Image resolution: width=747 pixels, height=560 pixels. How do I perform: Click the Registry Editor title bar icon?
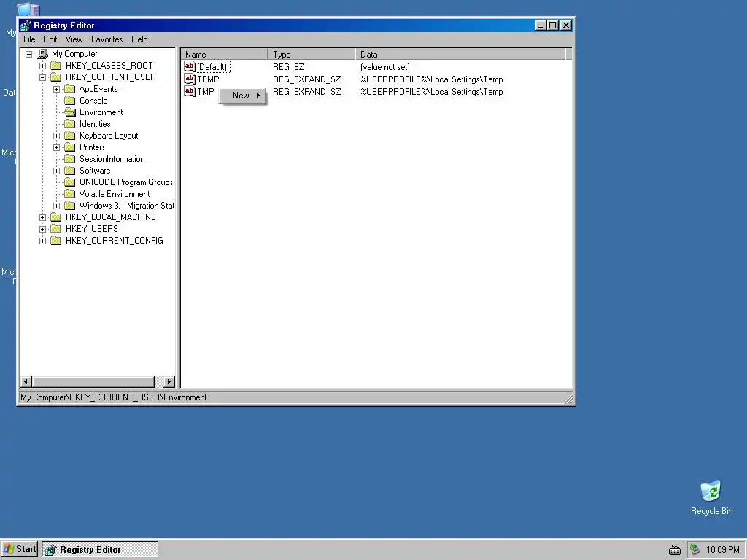click(x=26, y=26)
